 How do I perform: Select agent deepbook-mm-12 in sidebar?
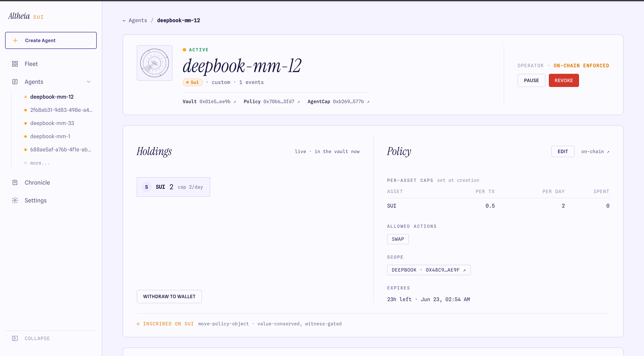52,97
